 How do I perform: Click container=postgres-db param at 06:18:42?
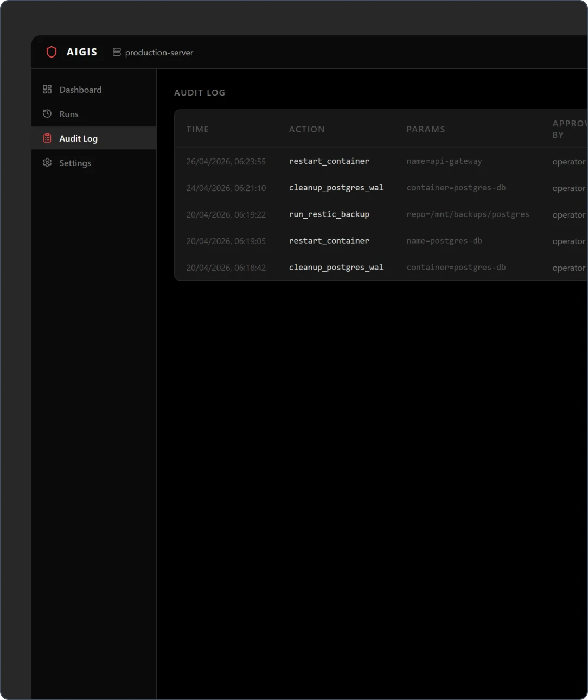click(x=456, y=268)
